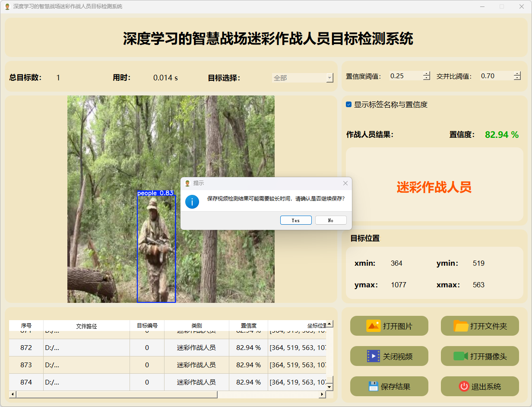
Task: Click the 类别 column header
Action: point(196,326)
